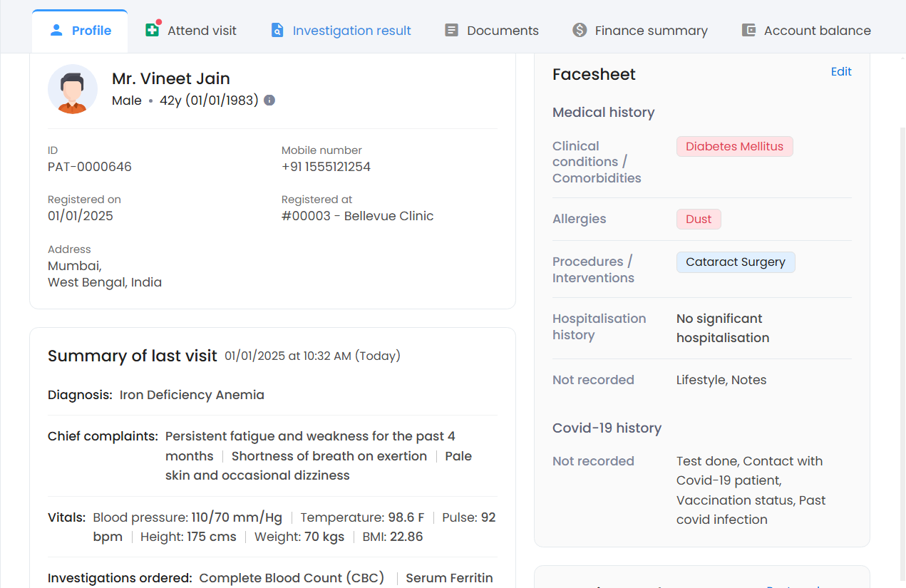906x588 pixels.
Task: Click the Dust allergy tag
Action: [x=699, y=220]
